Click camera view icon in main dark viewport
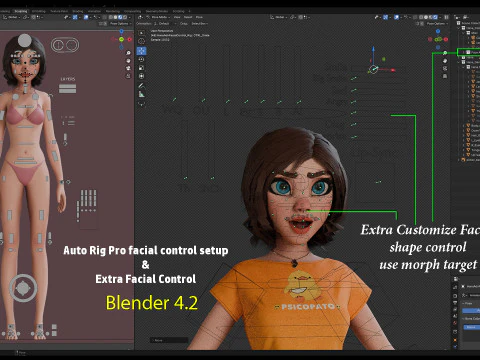 tap(445, 68)
